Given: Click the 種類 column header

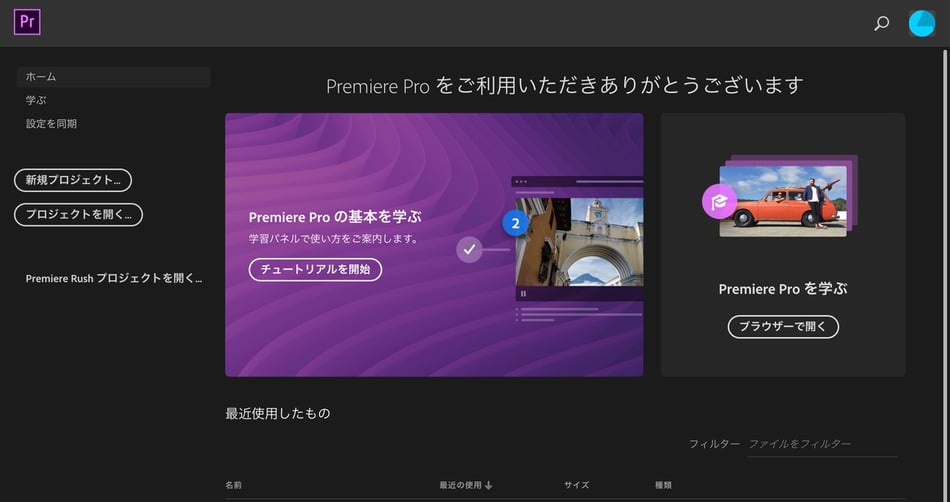Looking at the screenshot, I should pyautogui.click(x=663, y=485).
